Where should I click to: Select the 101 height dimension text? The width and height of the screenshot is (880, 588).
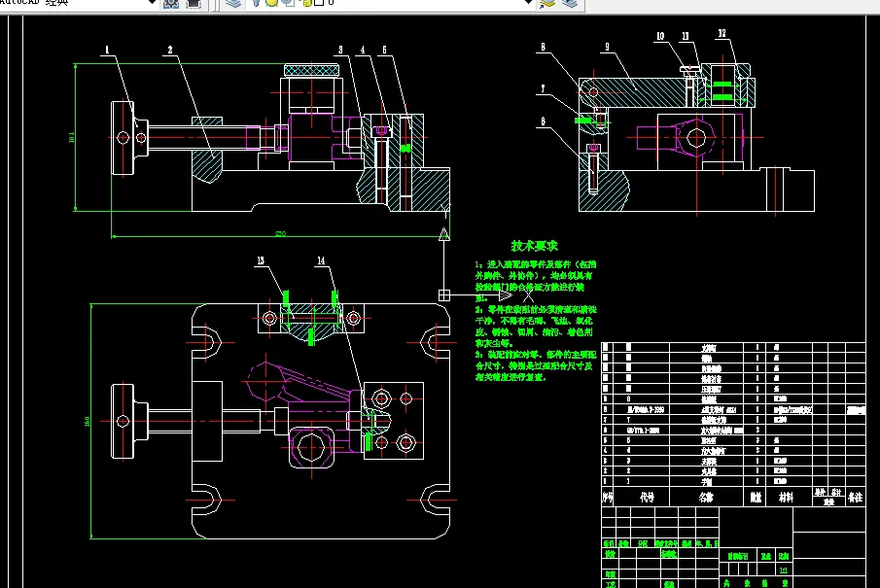click(71, 137)
